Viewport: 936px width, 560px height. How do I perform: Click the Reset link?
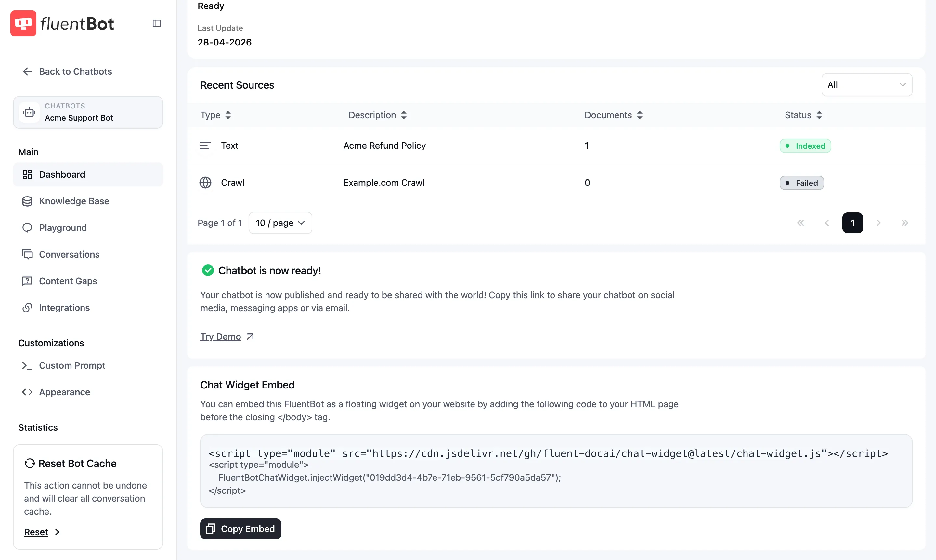coord(36,532)
